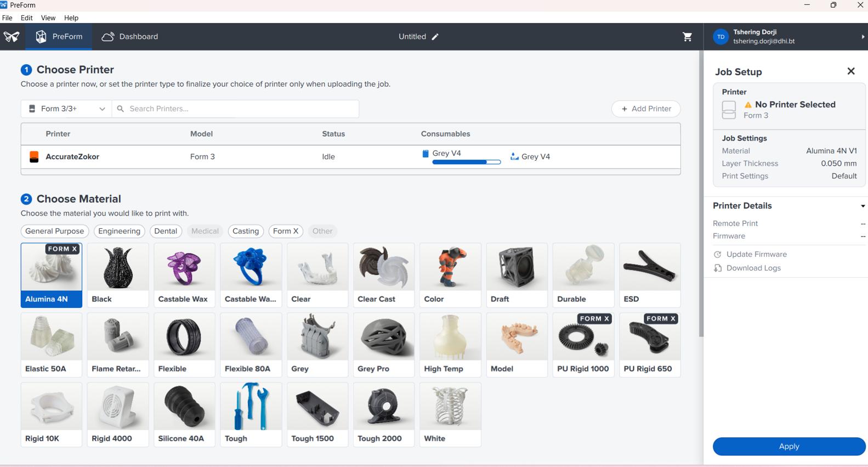The height and width of the screenshot is (467, 868).
Task: Switch to the PreForm tab
Action: 58,37
